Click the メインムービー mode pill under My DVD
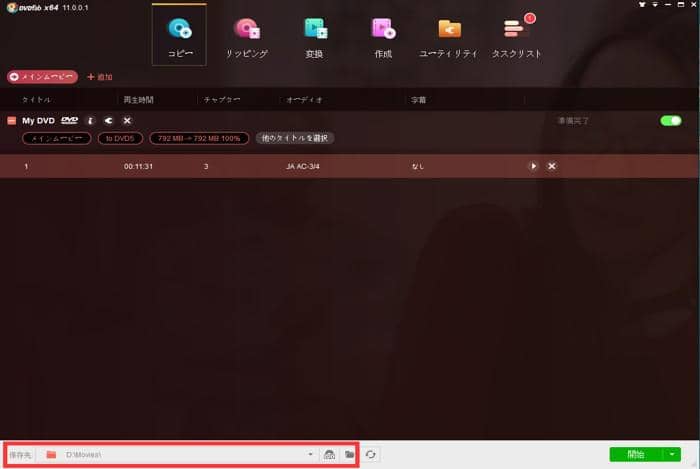Viewport: 700px width, 469px height. (57, 138)
